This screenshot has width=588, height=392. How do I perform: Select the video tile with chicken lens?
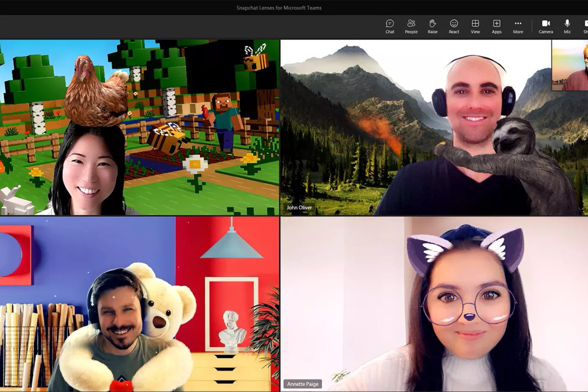click(x=139, y=127)
